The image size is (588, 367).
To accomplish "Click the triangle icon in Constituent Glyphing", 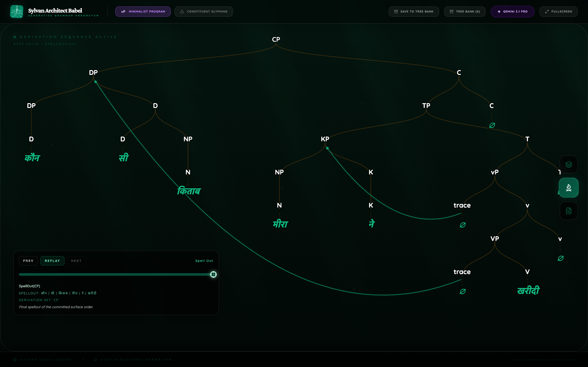I will pyautogui.click(x=182, y=12).
